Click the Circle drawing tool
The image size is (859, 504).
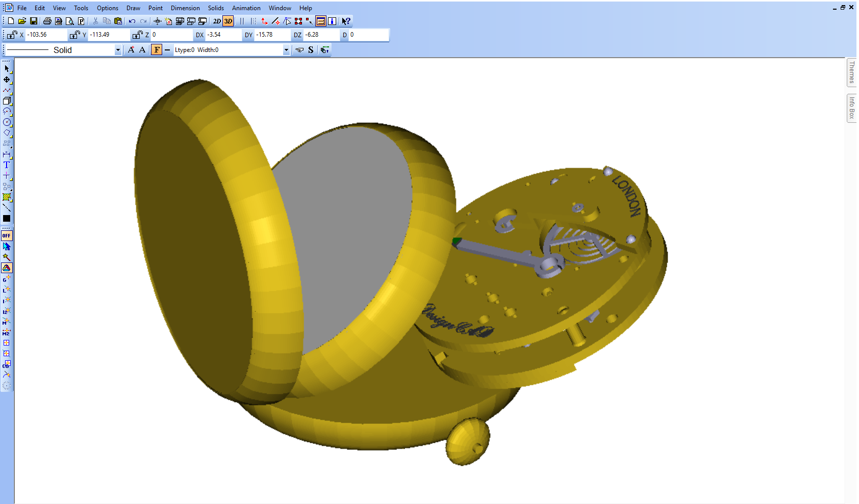pos(7,122)
